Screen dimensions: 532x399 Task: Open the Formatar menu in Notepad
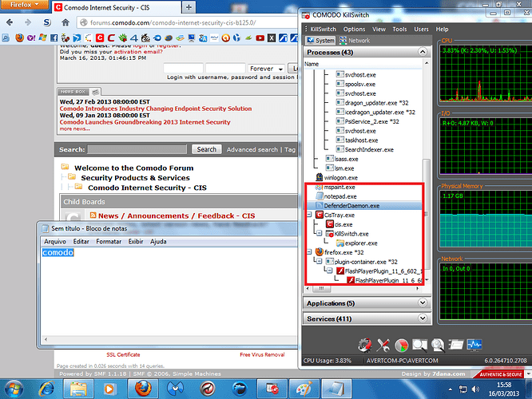pos(109,241)
